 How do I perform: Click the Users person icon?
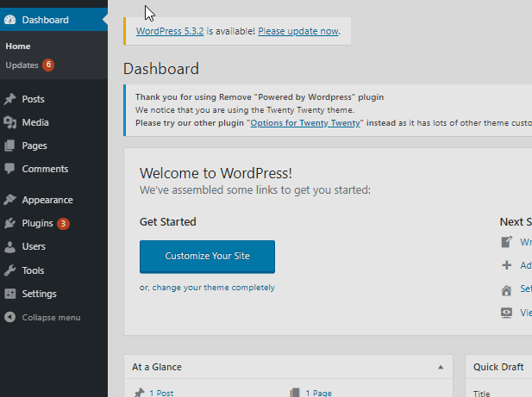pyautogui.click(x=9, y=246)
